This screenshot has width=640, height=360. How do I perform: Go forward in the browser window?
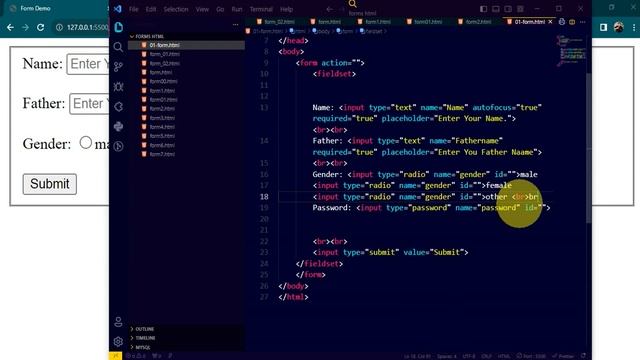click(x=25, y=27)
